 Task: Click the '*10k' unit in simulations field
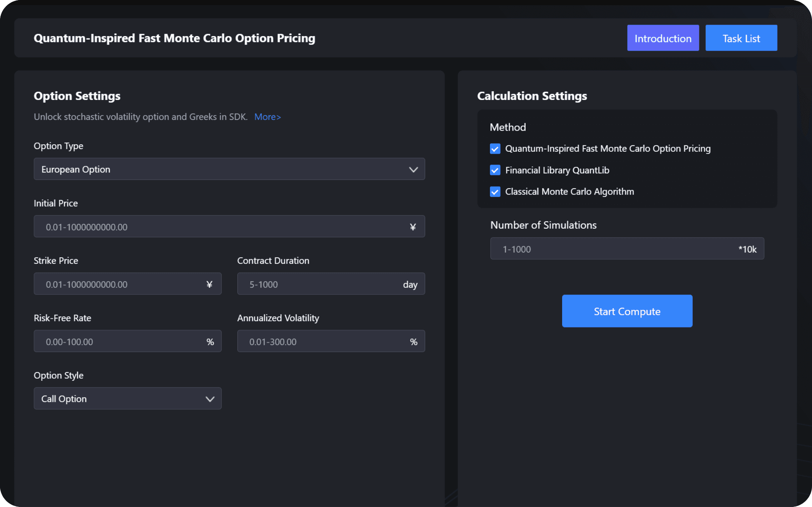tap(748, 249)
